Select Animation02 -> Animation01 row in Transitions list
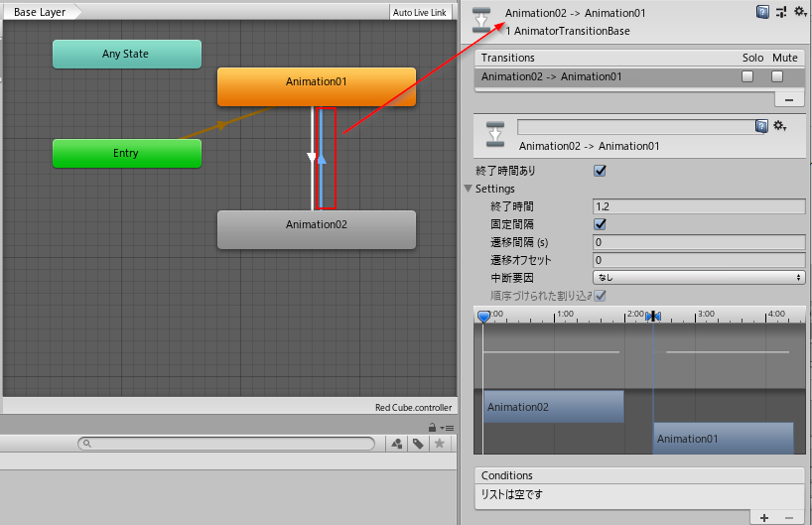The width and height of the screenshot is (812, 525). pos(639,76)
